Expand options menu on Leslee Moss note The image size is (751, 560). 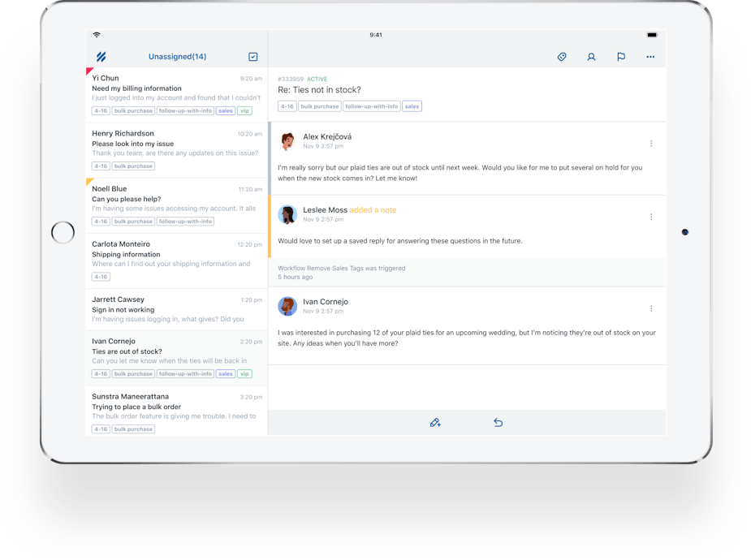(651, 217)
